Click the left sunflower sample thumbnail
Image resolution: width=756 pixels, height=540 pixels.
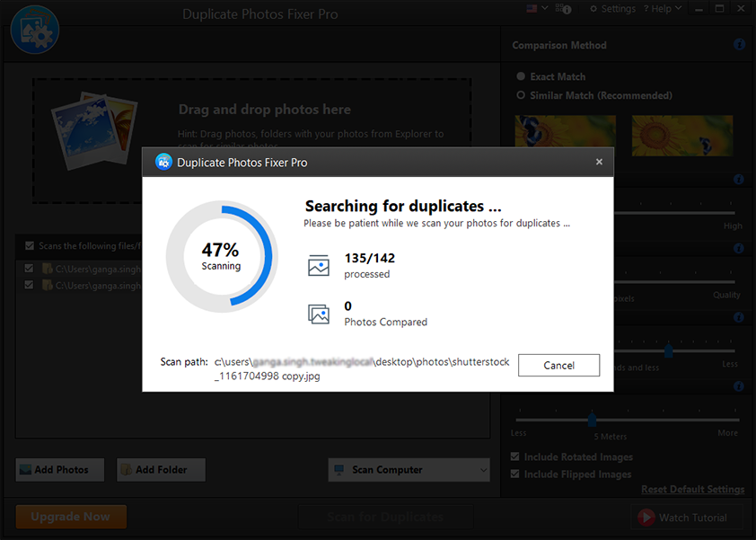point(565,131)
